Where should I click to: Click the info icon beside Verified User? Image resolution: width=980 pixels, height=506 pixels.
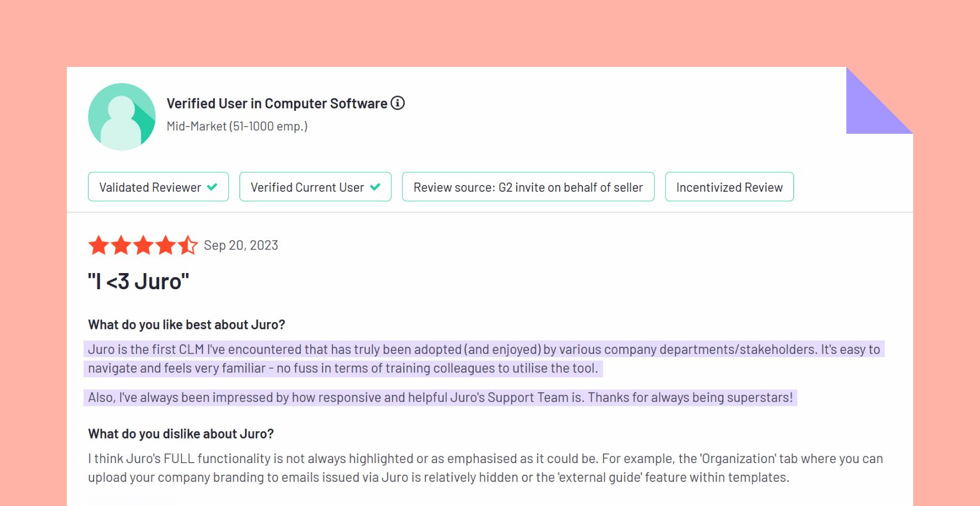click(398, 103)
